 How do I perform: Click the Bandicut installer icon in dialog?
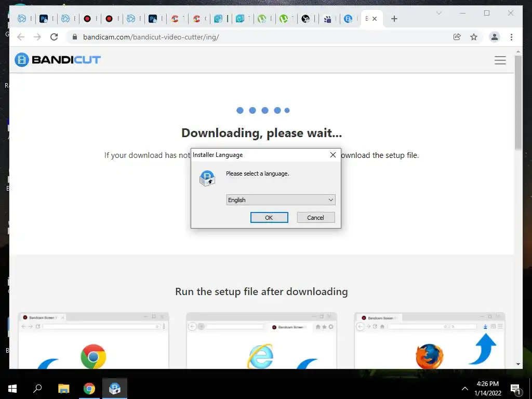[207, 178]
